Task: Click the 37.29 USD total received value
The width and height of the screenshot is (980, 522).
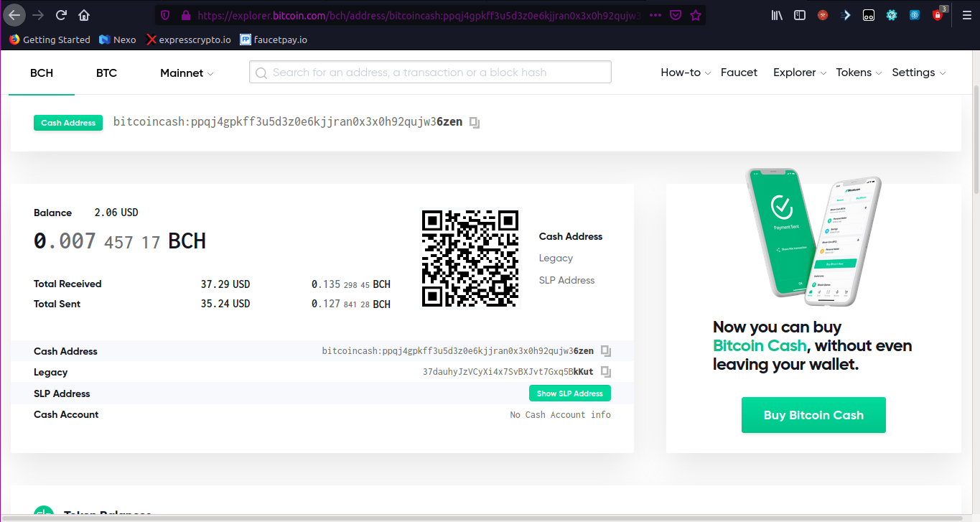Action: point(225,284)
